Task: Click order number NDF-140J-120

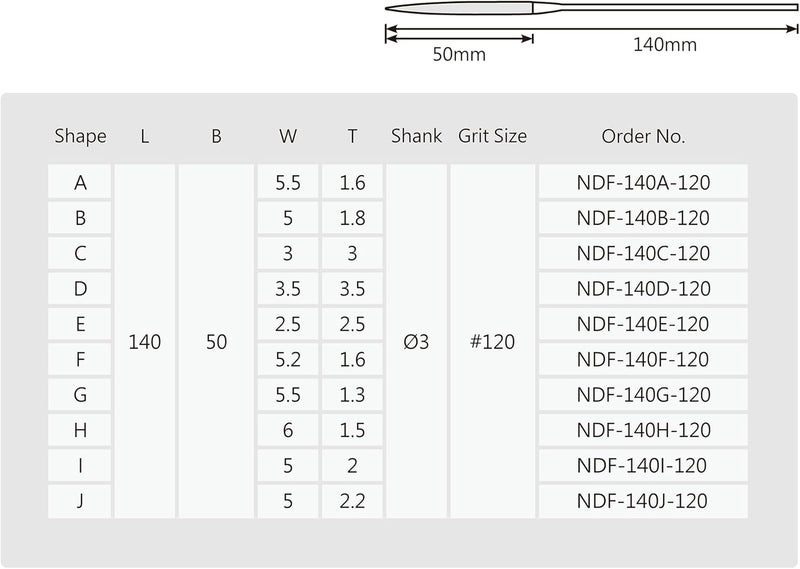Action: coord(643,501)
